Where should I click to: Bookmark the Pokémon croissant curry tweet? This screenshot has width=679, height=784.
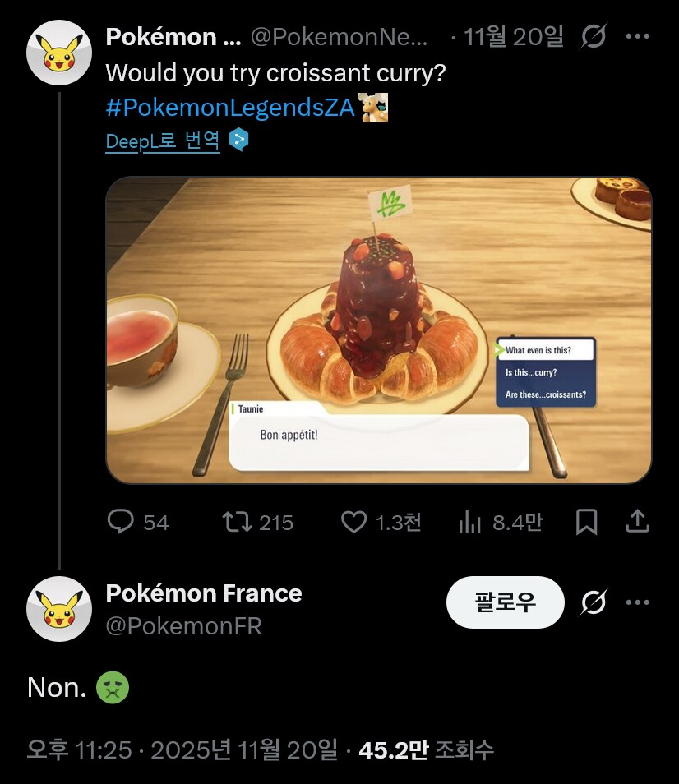pyautogui.click(x=586, y=522)
